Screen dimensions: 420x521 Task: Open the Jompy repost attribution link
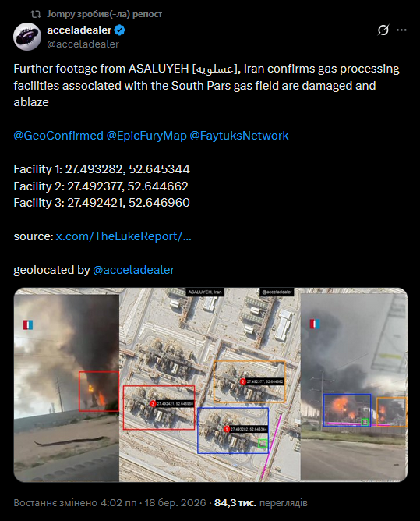click(x=104, y=14)
